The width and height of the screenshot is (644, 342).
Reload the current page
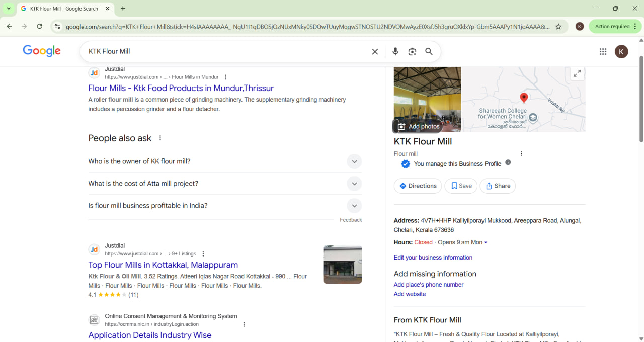39,27
